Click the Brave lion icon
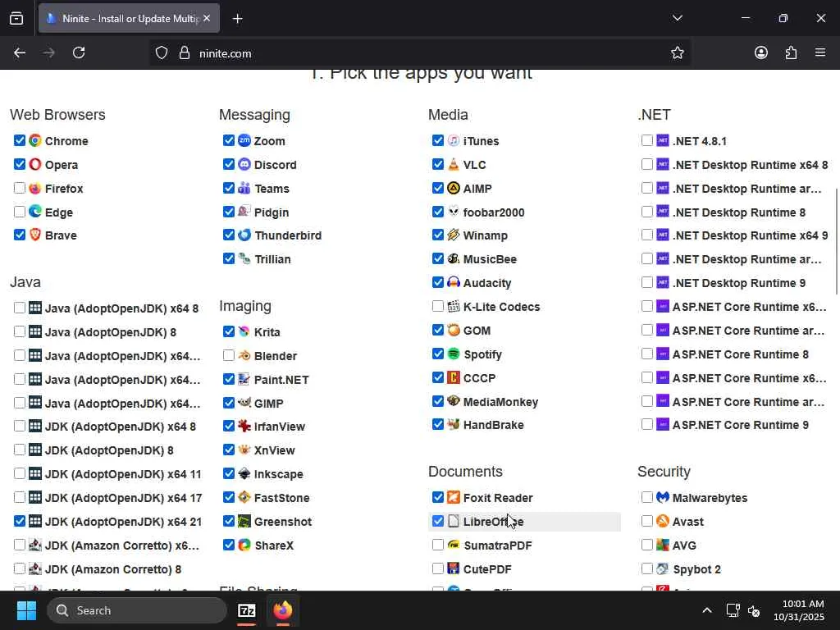 click(x=34, y=235)
